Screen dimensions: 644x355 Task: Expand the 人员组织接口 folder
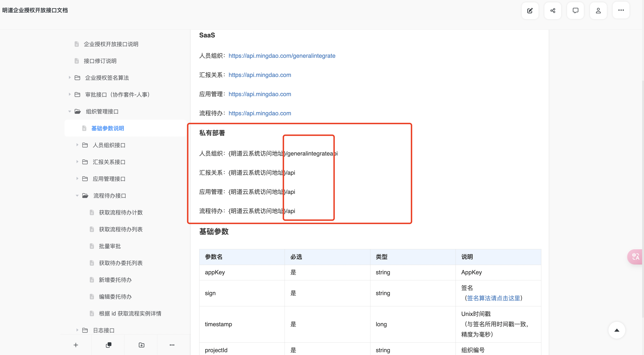77,145
